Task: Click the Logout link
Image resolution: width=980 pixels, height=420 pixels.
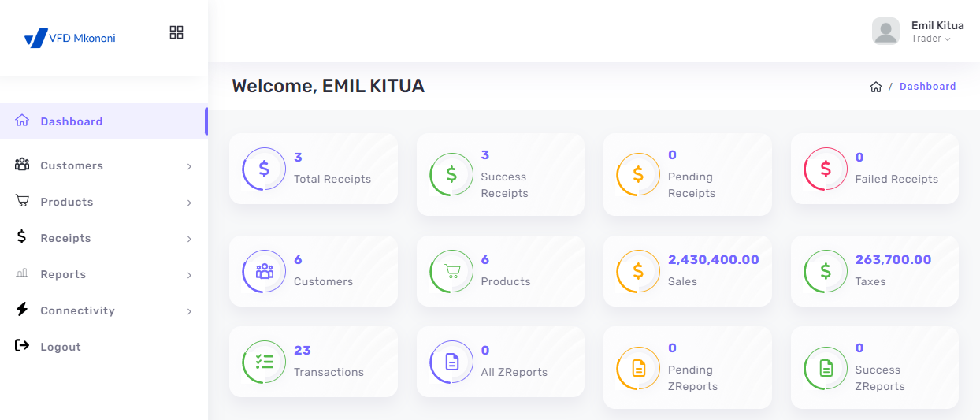Action: pos(60,347)
